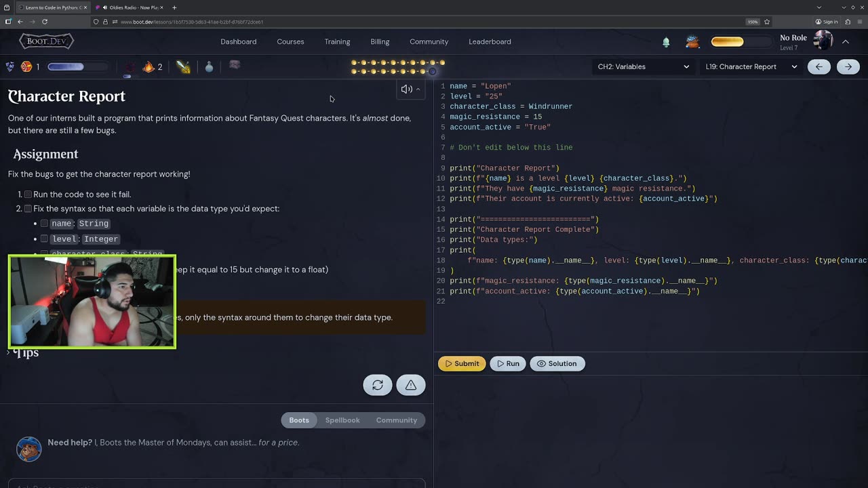
Task: Run the code
Action: click(x=508, y=363)
